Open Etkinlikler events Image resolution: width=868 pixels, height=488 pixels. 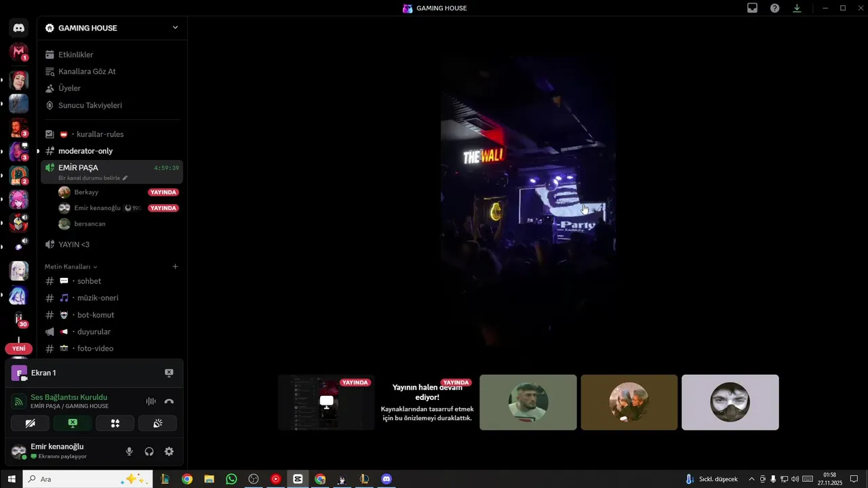112,54
